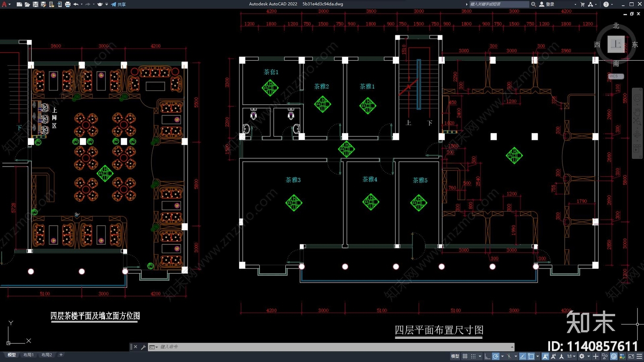
Task: Toggle Object Snap Tracking in status bar
Action: (x=523, y=356)
